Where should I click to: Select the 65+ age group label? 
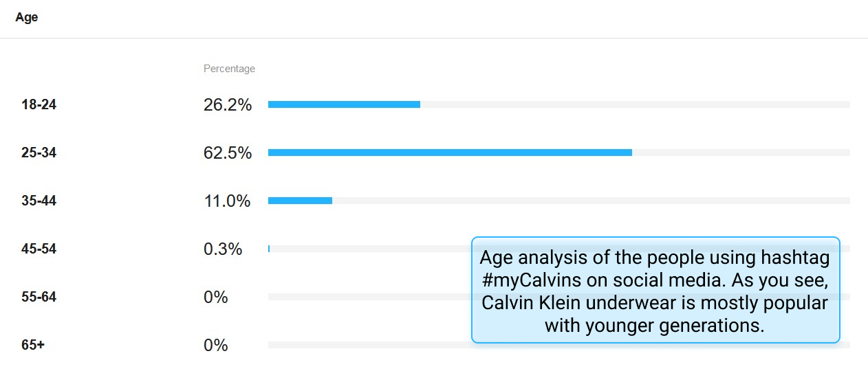[x=33, y=346]
